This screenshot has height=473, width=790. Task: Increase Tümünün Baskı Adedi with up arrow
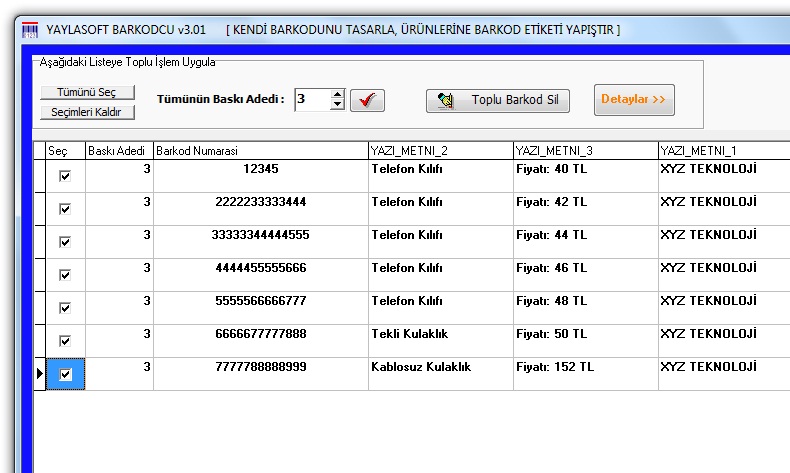coord(338,94)
